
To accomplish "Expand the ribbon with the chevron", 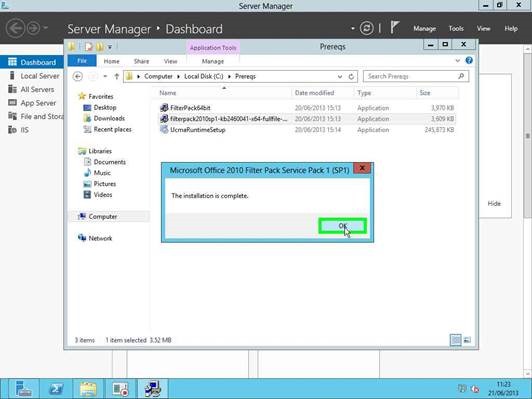I will point(457,61).
